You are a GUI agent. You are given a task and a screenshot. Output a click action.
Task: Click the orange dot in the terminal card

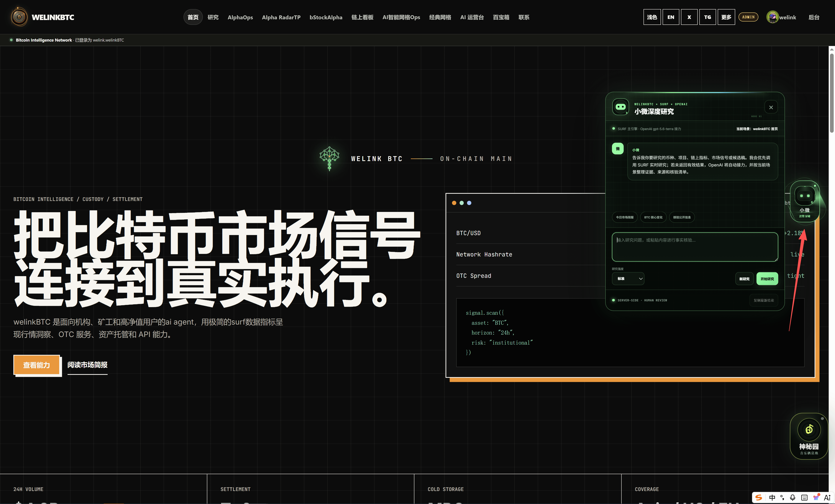(454, 203)
